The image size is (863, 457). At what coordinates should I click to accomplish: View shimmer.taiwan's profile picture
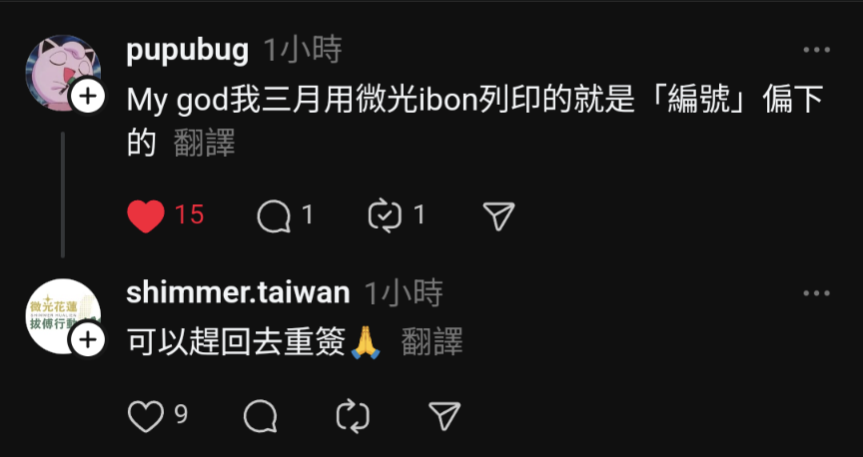(x=63, y=316)
